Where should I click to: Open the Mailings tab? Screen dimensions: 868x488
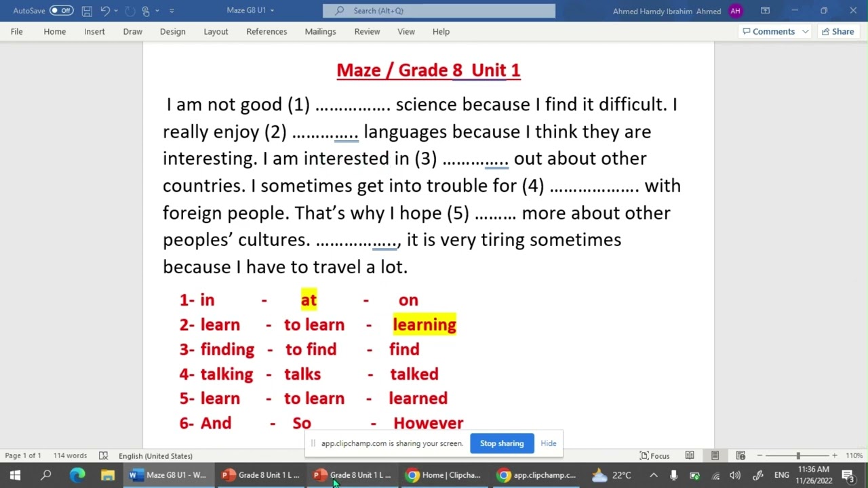(320, 31)
